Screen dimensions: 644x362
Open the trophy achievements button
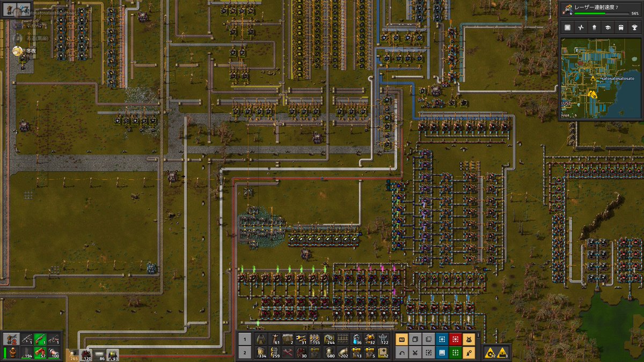pos(635,27)
